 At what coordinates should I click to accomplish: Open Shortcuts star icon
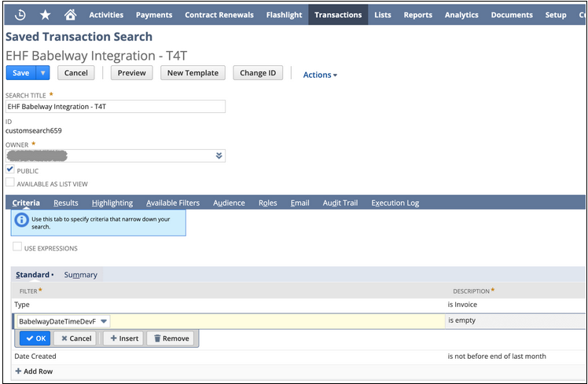coord(45,15)
